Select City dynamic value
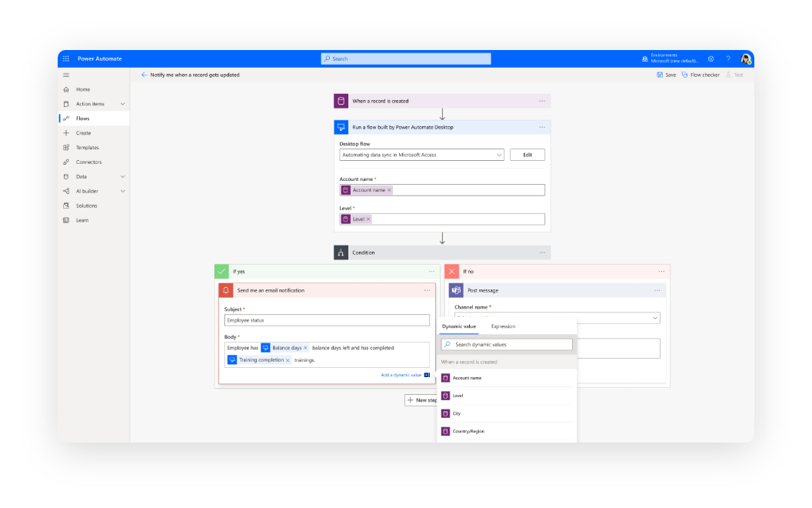Image resolution: width=812 pixels, height=508 pixels. pos(507,413)
